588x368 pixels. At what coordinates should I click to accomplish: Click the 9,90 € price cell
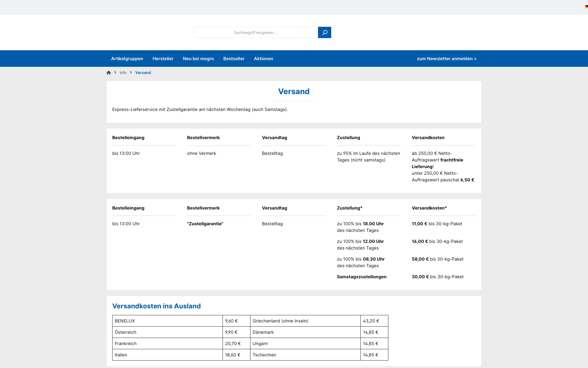pyautogui.click(x=236, y=332)
